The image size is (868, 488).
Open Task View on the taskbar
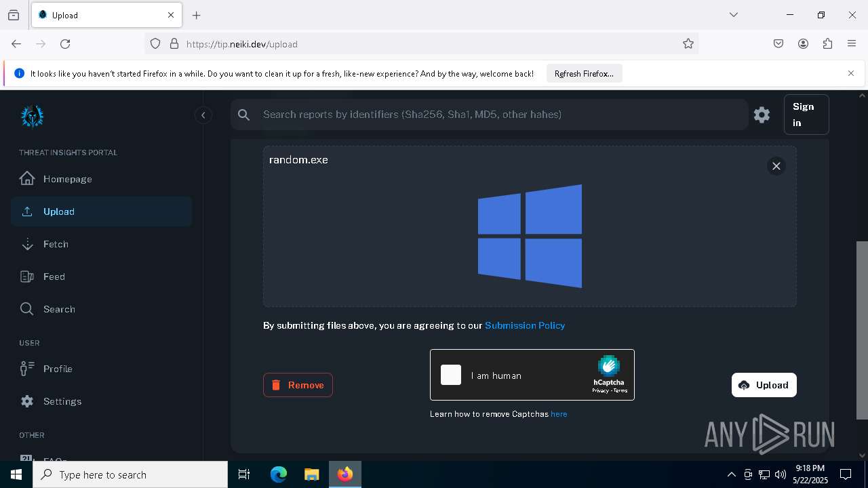(244, 474)
